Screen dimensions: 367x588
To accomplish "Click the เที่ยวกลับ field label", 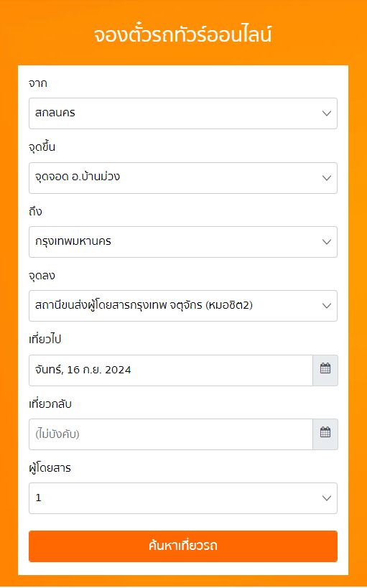I will click(50, 404).
